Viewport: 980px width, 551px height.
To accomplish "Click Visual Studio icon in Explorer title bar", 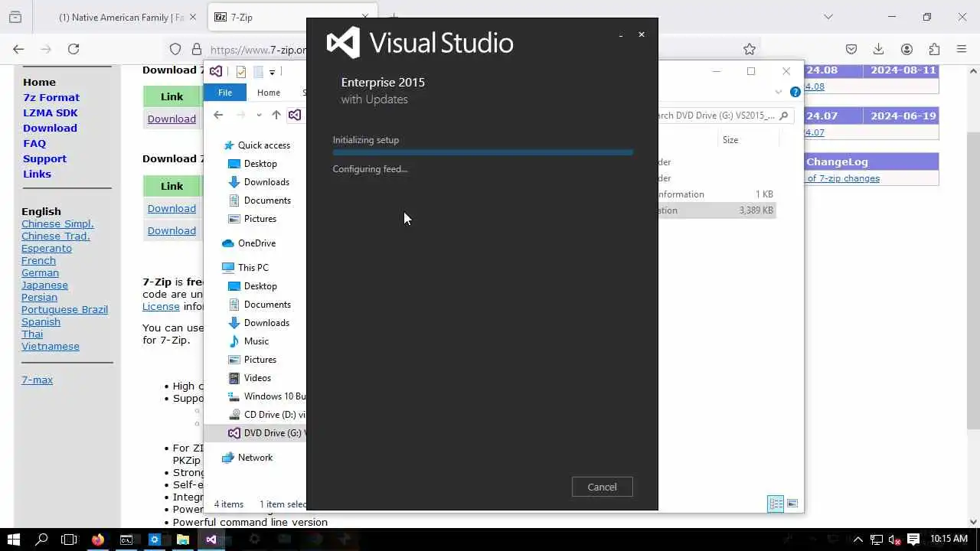I will (x=217, y=71).
